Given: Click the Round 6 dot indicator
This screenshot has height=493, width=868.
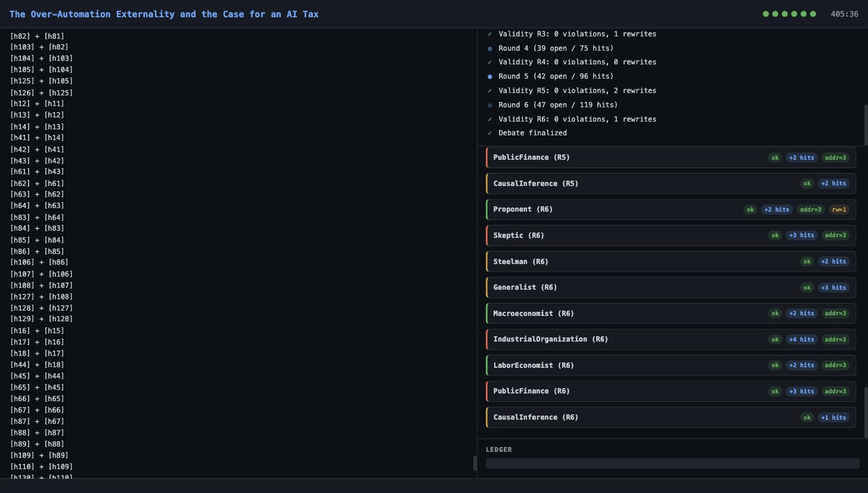Looking at the screenshot, I should pyautogui.click(x=489, y=105).
